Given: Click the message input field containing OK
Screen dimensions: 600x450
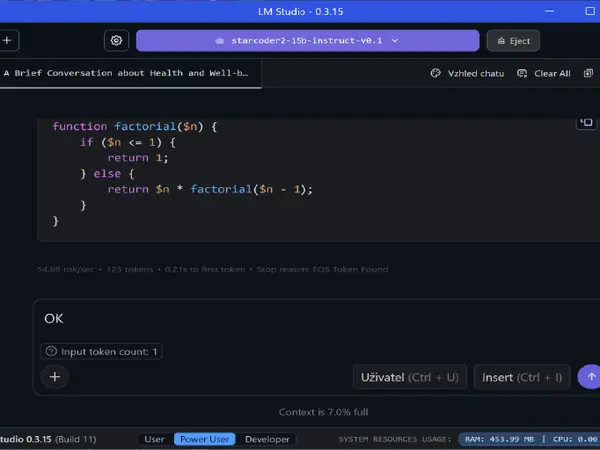Looking at the screenshot, I should pos(318,318).
